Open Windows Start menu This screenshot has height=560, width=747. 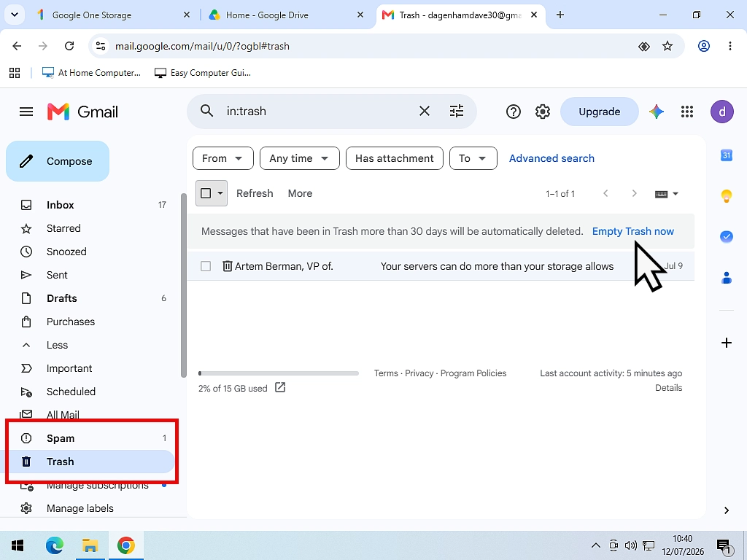pyautogui.click(x=18, y=545)
